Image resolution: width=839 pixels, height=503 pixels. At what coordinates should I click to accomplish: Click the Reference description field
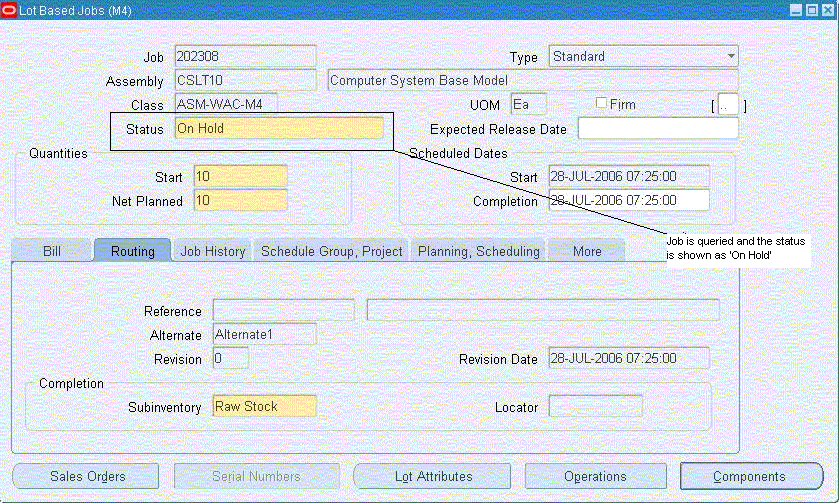[543, 310]
